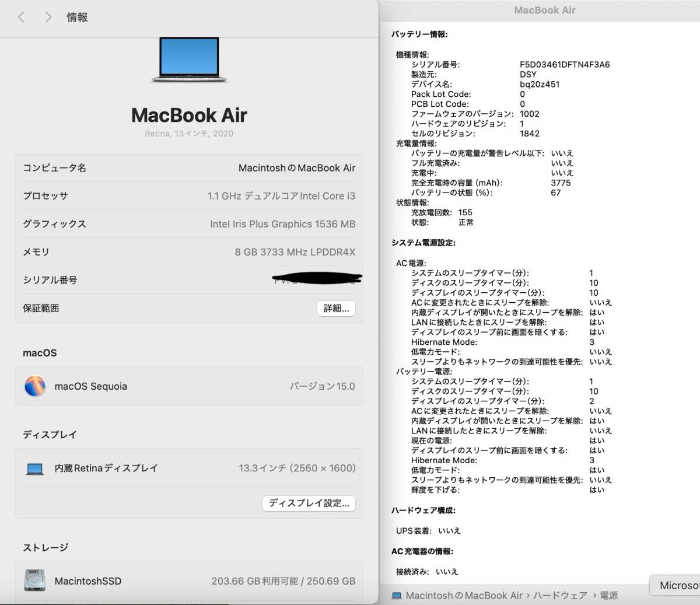Click the 輝度を下げる line
The width and height of the screenshot is (700, 605).
point(508,490)
